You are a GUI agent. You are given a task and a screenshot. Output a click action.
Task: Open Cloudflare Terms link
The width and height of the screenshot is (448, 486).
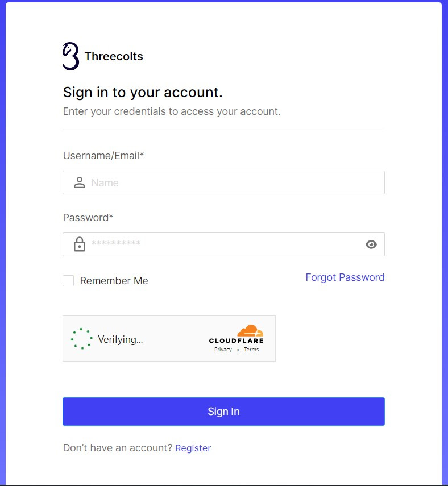251,350
